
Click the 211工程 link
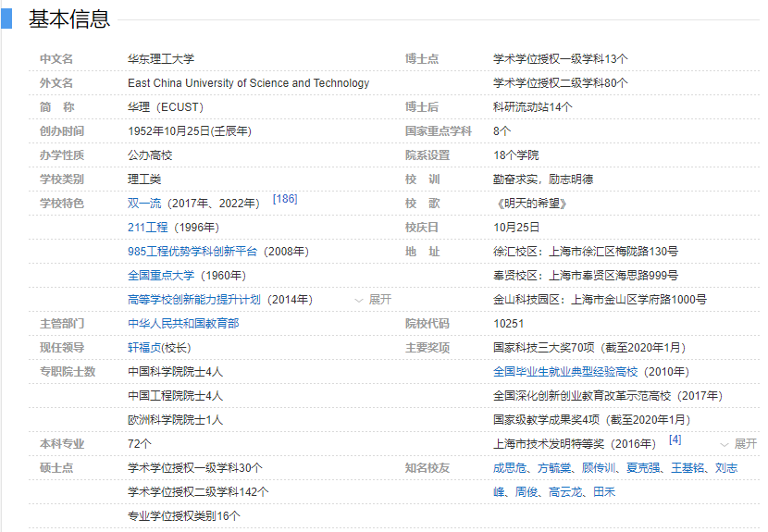(x=147, y=227)
